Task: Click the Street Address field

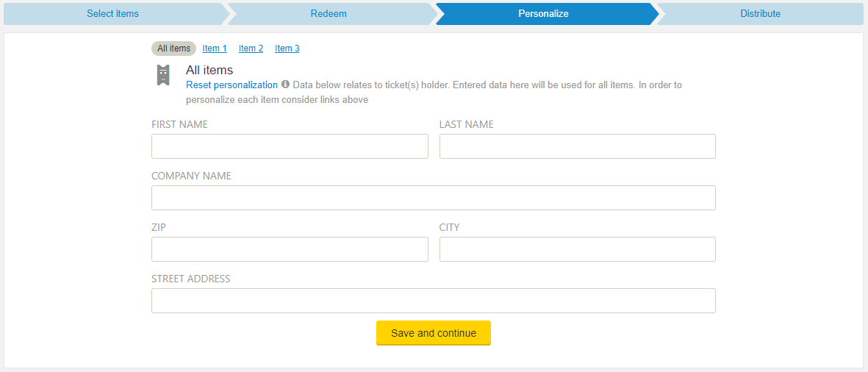Action: (x=434, y=301)
